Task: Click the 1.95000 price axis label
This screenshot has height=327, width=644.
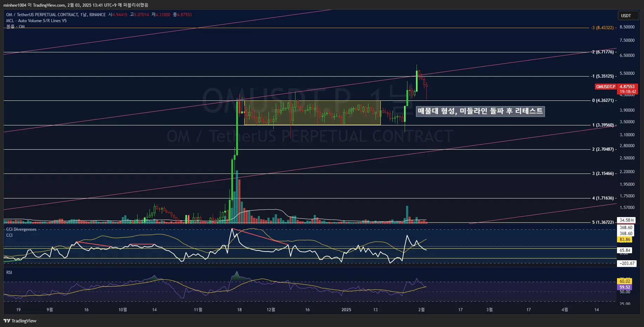Action: [x=627, y=184]
